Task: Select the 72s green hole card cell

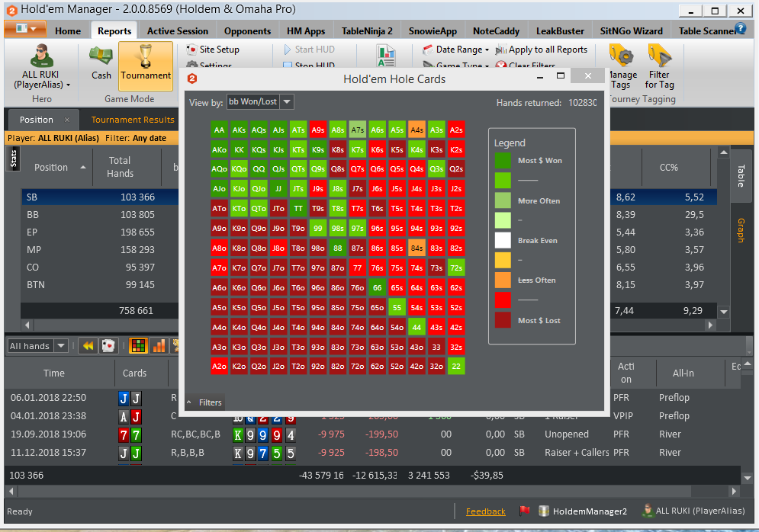Action: pos(456,268)
